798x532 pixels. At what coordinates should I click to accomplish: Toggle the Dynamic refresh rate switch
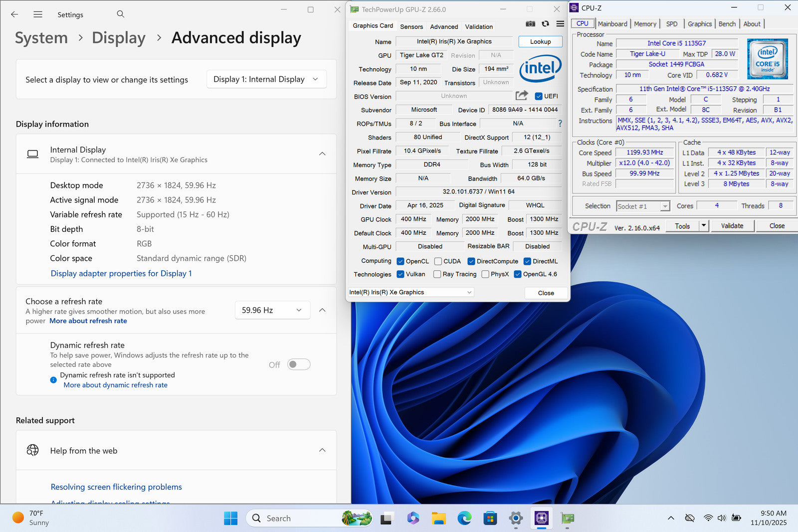point(299,364)
